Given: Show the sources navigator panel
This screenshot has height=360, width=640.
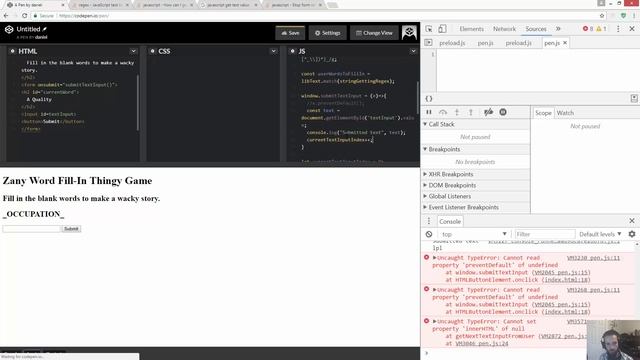Looking at the screenshot, I should coord(428,42).
